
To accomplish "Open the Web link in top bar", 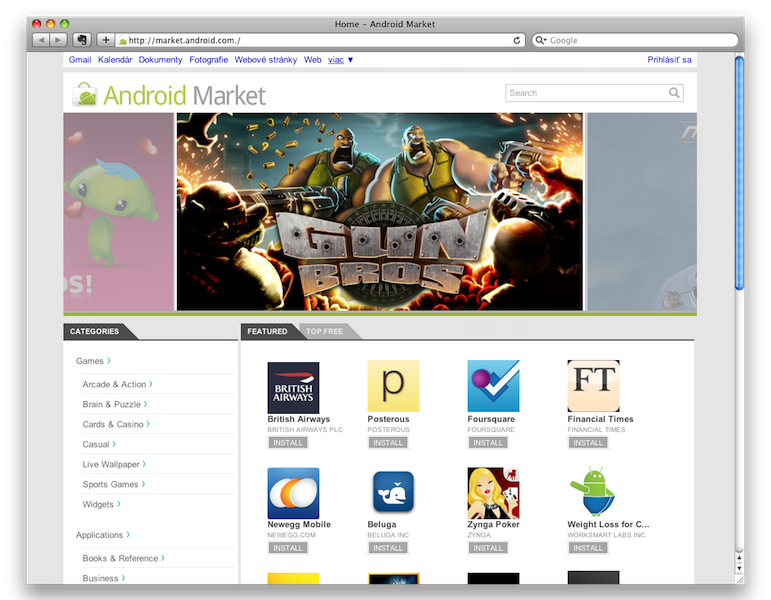I will point(312,60).
